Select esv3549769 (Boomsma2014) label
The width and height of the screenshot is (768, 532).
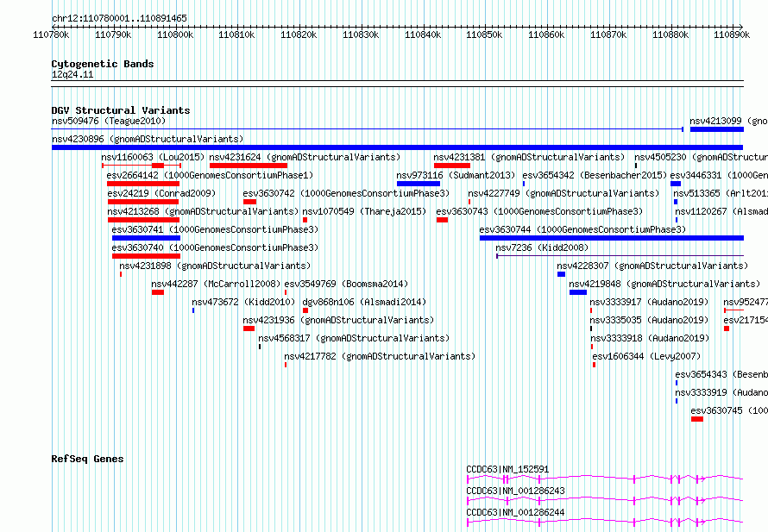(x=346, y=284)
